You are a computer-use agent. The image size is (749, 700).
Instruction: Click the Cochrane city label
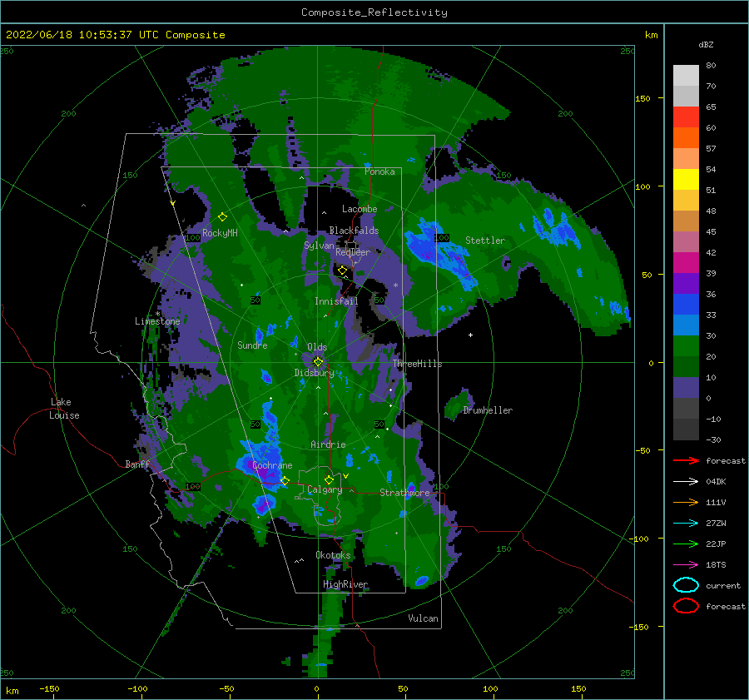[x=272, y=465]
